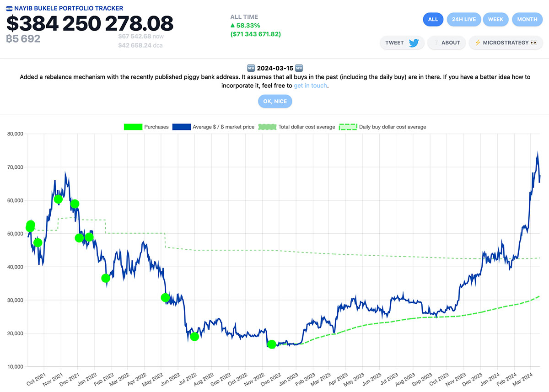Click the purchase marker near Dec 2022 low
The height and width of the screenshot is (392, 549).
coord(272,344)
